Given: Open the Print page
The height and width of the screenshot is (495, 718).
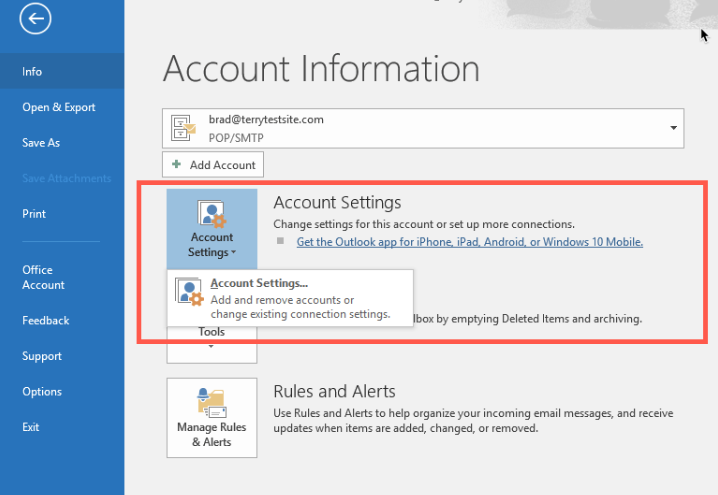Looking at the screenshot, I should click(x=34, y=214).
